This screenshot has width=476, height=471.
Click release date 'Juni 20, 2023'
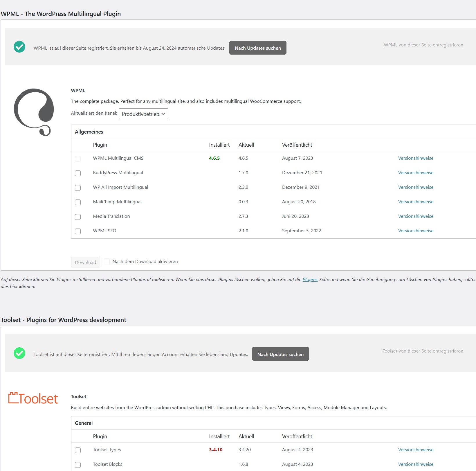[295, 216]
